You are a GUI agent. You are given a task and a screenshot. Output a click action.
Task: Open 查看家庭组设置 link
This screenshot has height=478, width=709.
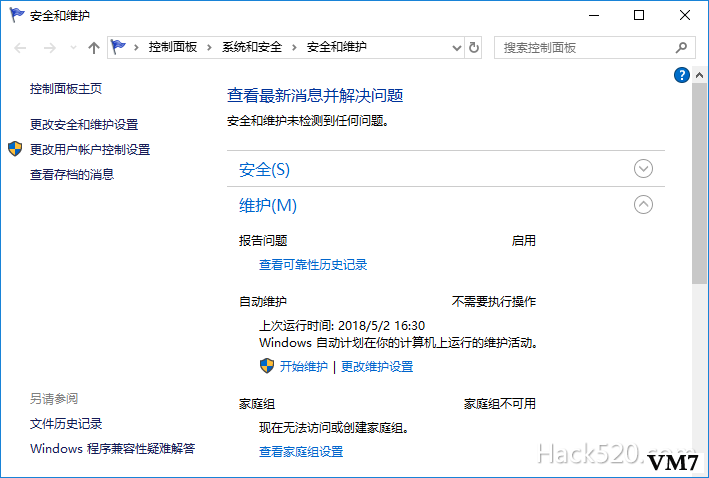[301, 451]
